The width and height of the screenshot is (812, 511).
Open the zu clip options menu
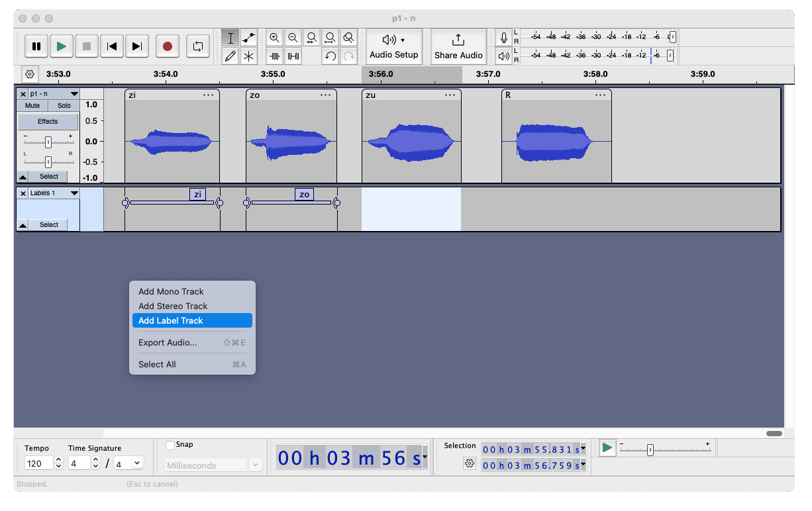click(x=450, y=95)
